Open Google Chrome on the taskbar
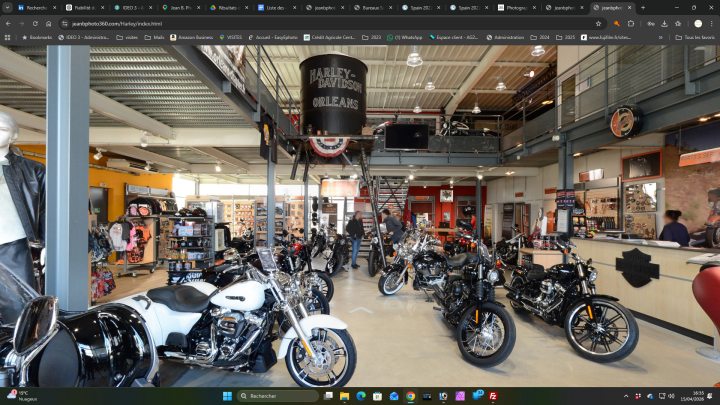 pyautogui.click(x=411, y=396)
